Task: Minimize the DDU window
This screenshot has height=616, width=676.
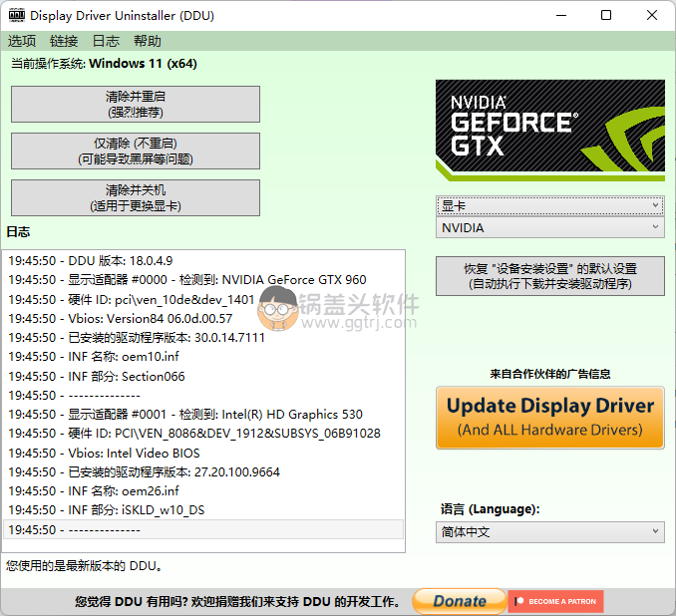Action: click(x=561, y=16)
